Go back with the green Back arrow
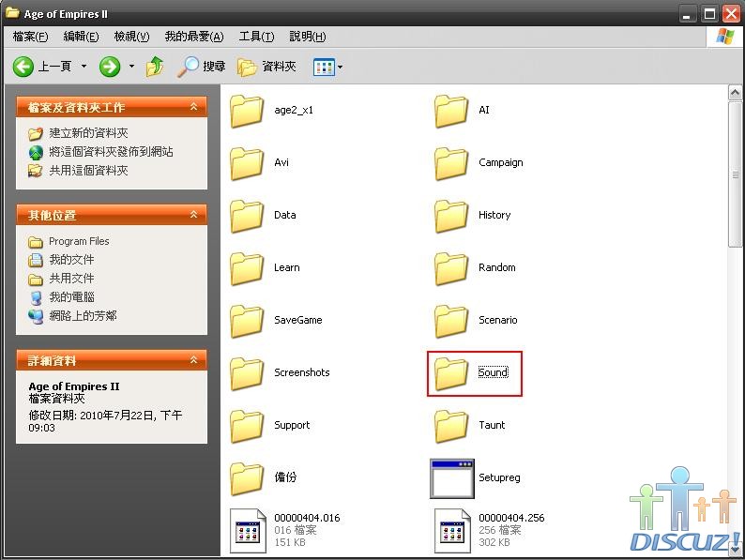Screen dimensions: 745x560 (x=23, y=67)
